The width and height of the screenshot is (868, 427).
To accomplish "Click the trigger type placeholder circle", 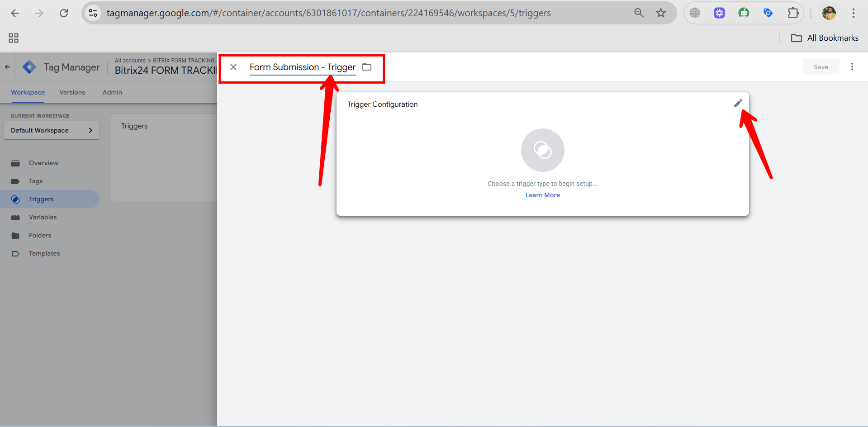I will (x=542, y=150).
